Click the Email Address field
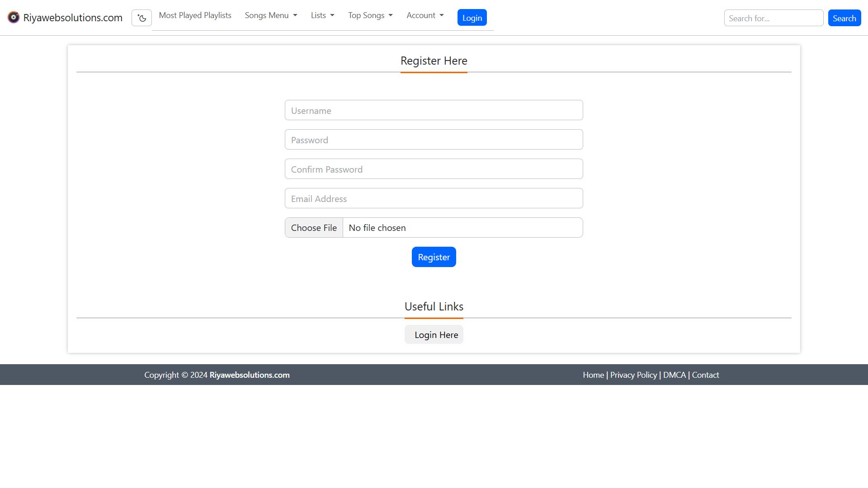The height and width of the screenshot is (488, 868). pos(434,198)
